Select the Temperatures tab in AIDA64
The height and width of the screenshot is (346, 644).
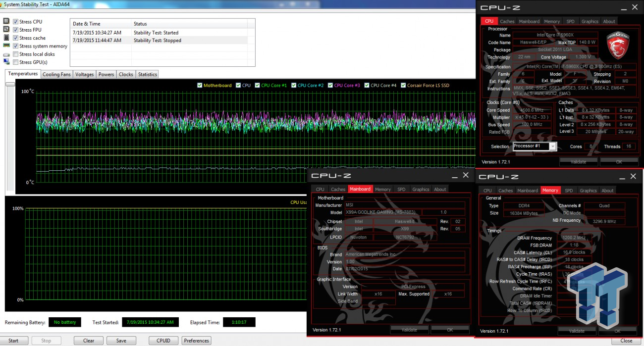pos(23,74)
